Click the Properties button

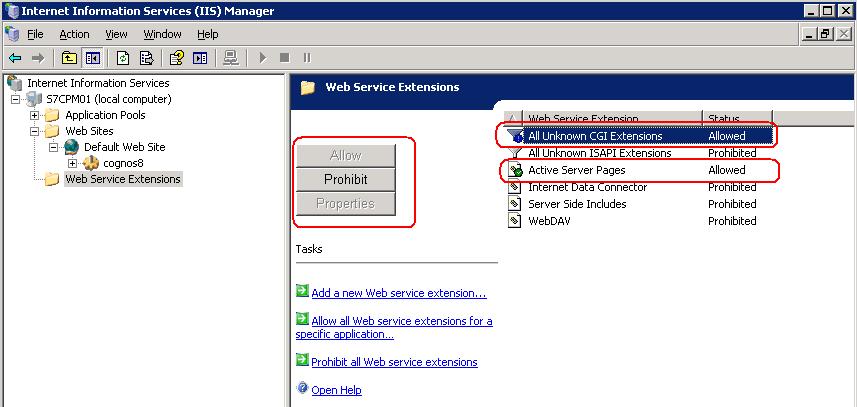pyautogui.click(x=345, y=203)
